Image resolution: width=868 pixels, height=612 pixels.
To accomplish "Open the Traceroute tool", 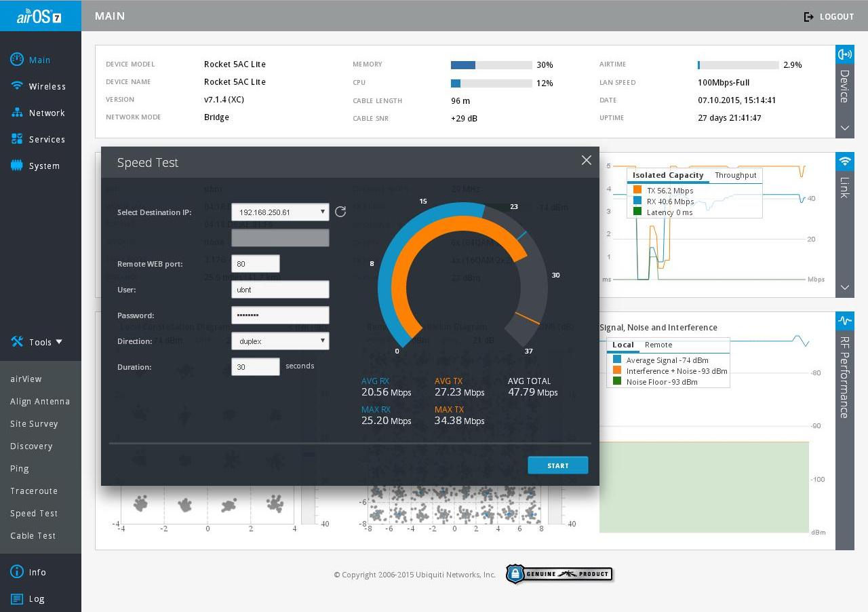I will [x=34, y=491].
